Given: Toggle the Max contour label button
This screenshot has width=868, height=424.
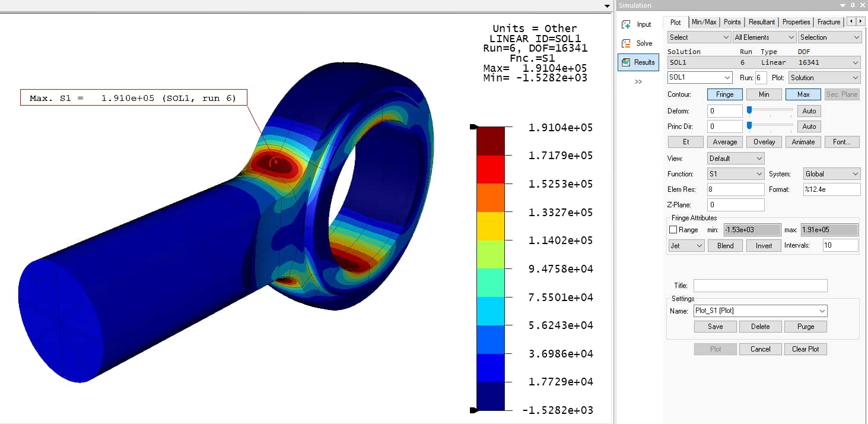Looking at the screenshot, I should pos(803,94).
